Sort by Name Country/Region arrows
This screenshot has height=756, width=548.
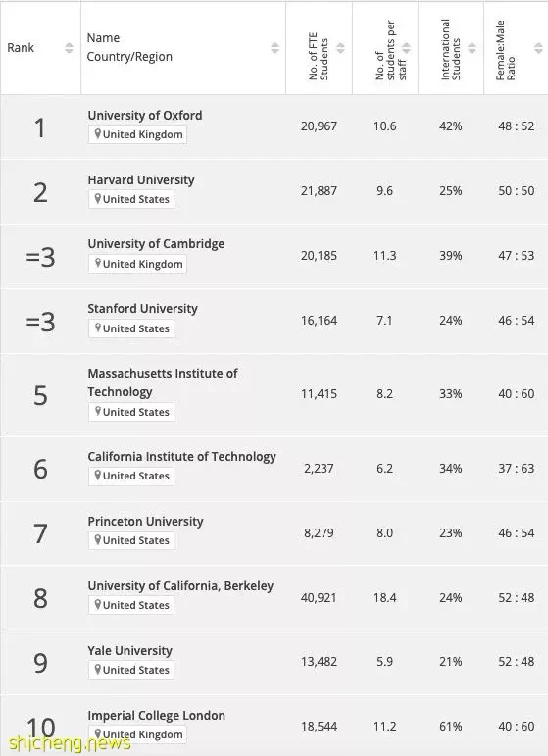click(274, 48)
